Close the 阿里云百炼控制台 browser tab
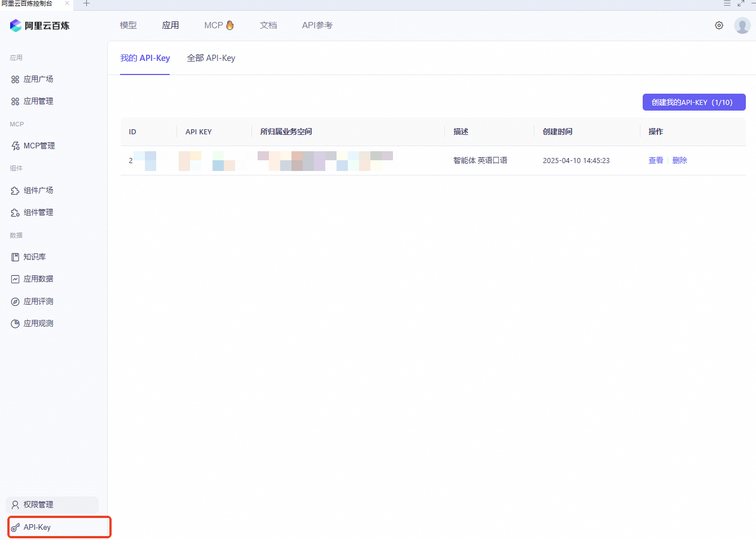The height and width of the screenshot is (540, 756). click(67, 3)
